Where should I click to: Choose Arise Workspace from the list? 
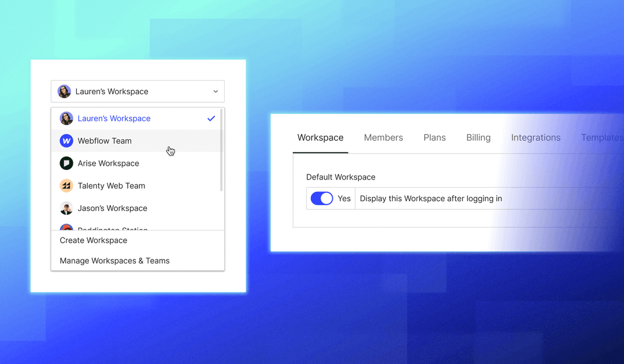point(108,163)
